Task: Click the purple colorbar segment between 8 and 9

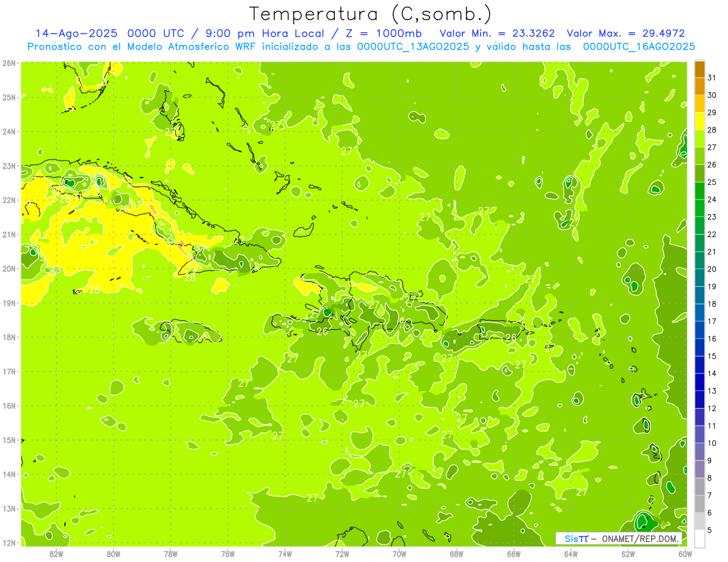Action: pyautogui.click(x=699, y=469)
